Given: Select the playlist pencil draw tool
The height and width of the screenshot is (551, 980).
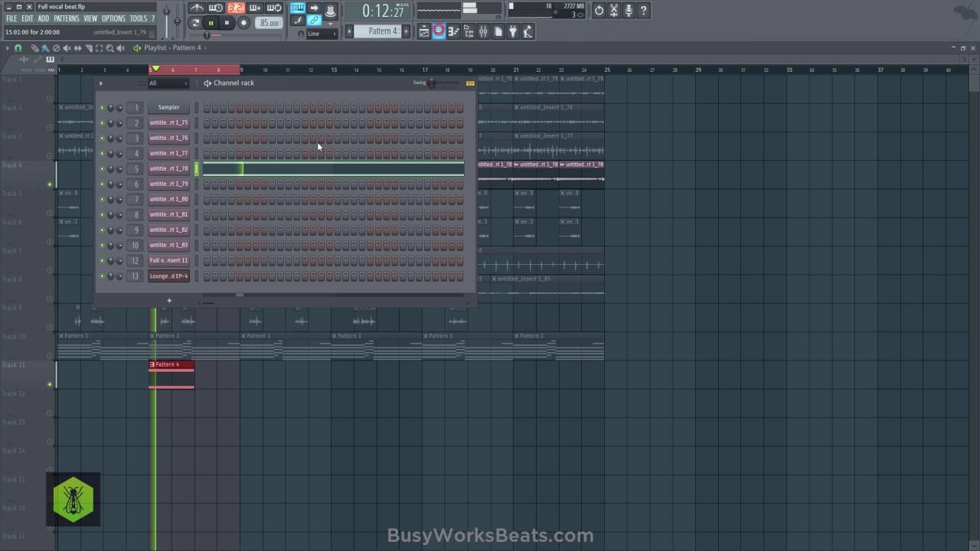Looking at the screenshot, I should [34, 47].
